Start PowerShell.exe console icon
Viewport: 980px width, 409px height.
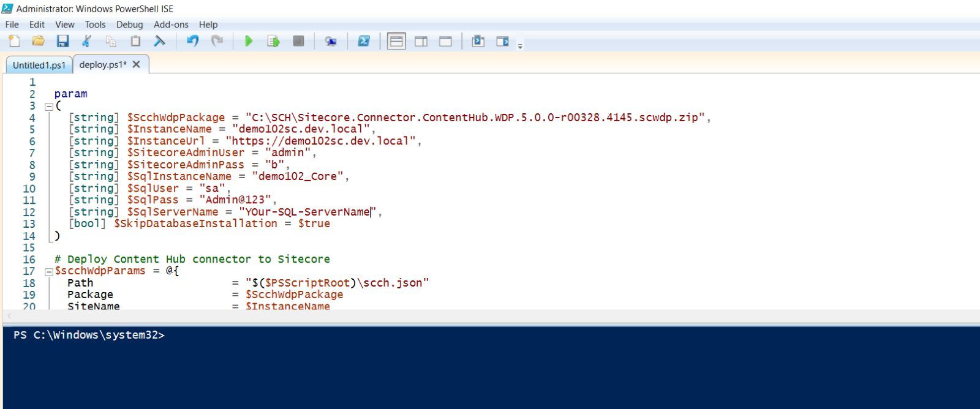click(364, 41)
